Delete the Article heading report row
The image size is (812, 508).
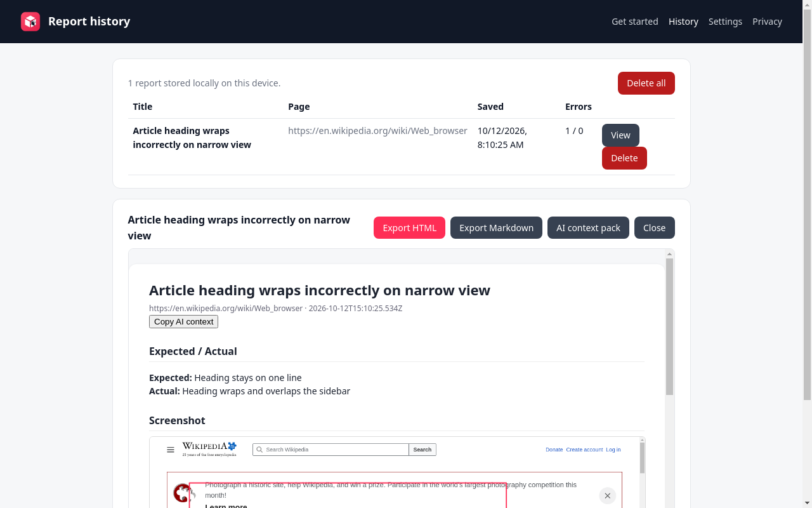tap(624, 158)
